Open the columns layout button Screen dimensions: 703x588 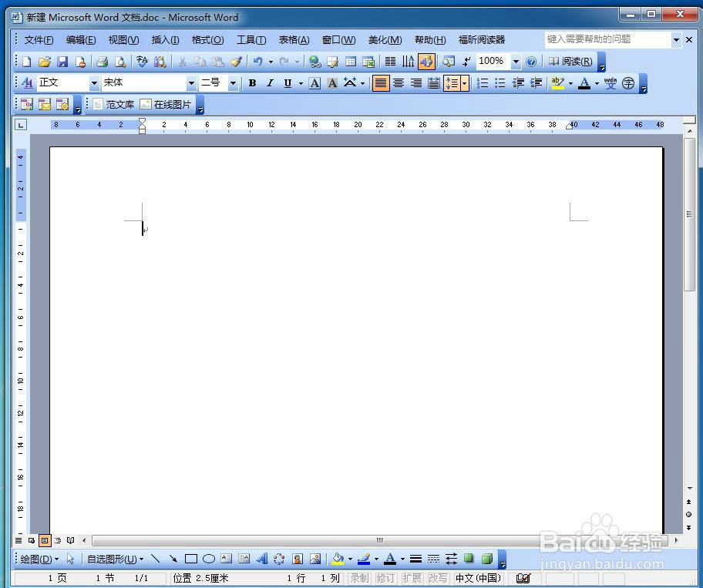tap(391, 62)
